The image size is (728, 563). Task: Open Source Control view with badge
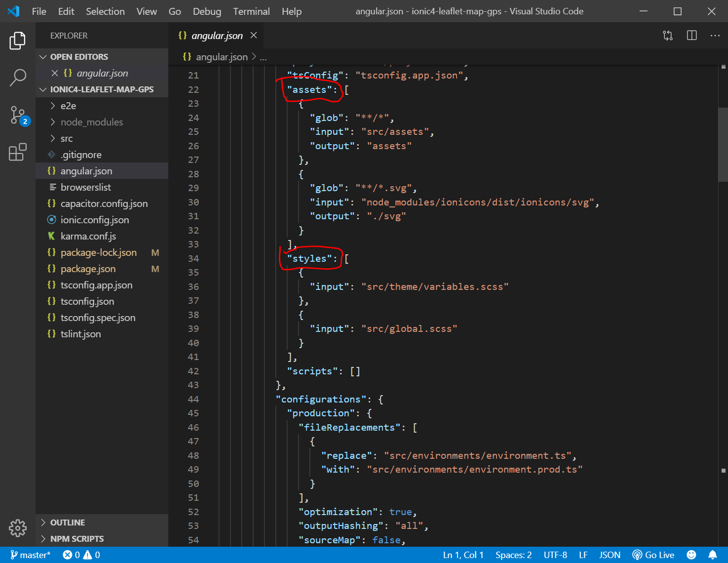(x=19, y=116)
